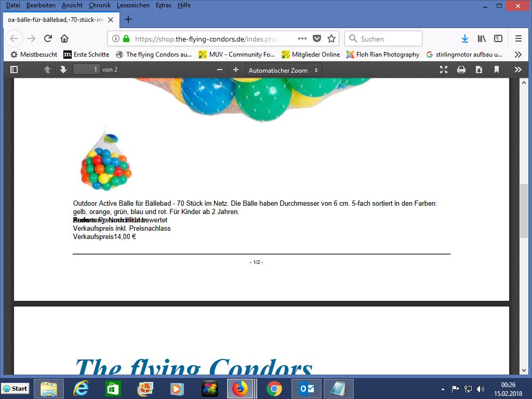This screenshot has height=399, width=532.
Task: Zoom in with the plus button
Action: (x=236, y=70)
